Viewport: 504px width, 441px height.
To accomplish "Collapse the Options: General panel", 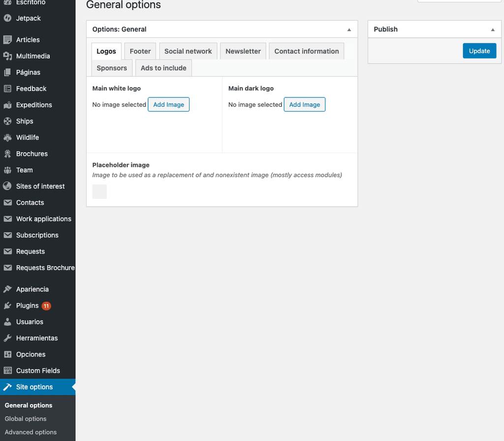I will [x=349, y=30].
